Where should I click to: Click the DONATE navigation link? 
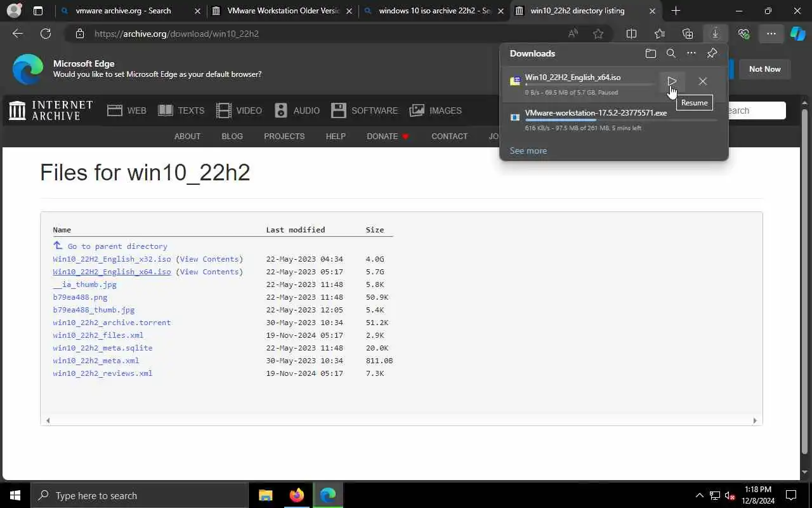pos(388,137)
